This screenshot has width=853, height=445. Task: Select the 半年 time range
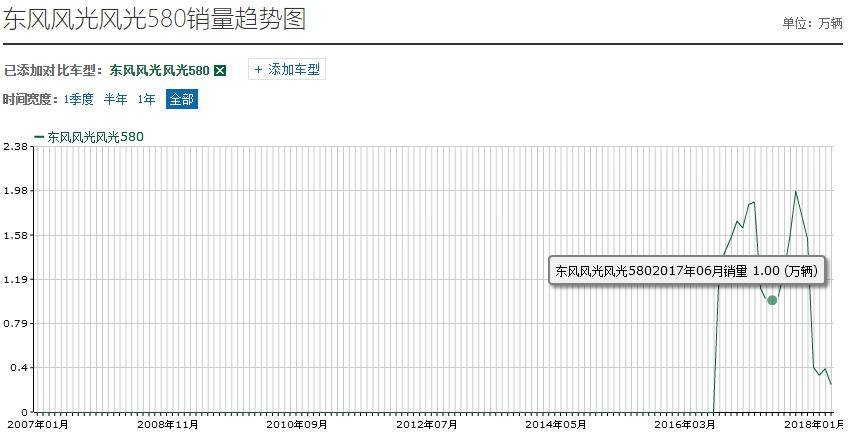click(115, 100)
